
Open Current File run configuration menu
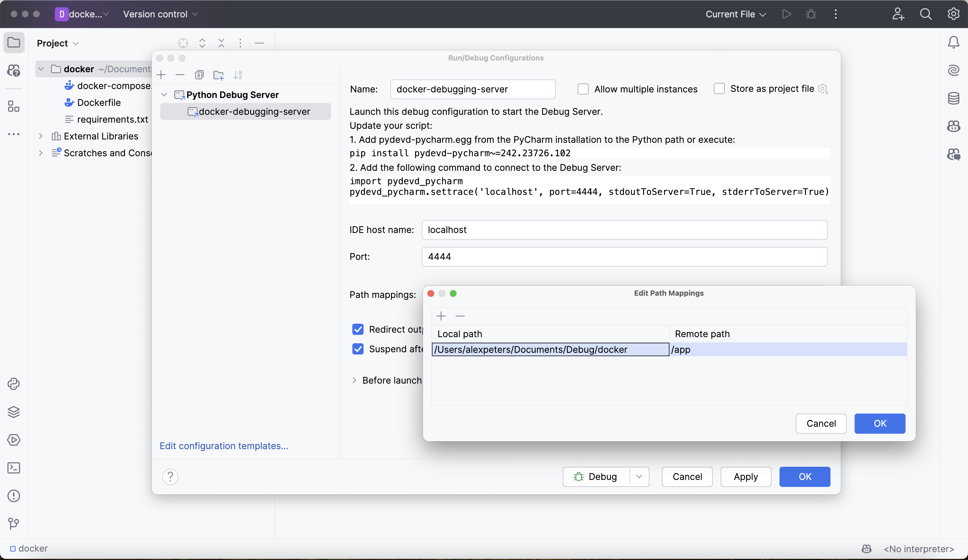[735, 14]
